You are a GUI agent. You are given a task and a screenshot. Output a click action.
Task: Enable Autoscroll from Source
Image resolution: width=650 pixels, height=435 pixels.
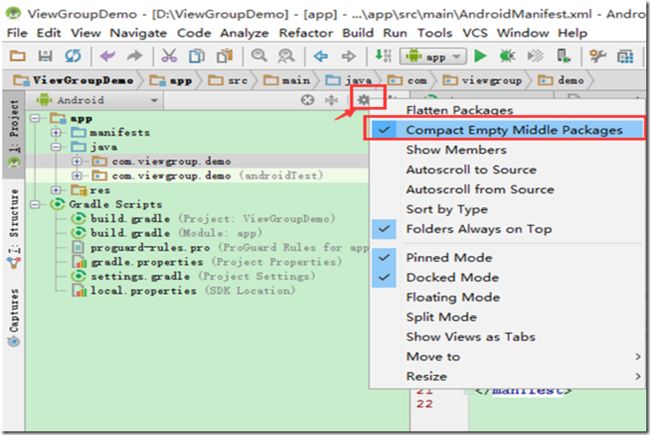point(506,190)
